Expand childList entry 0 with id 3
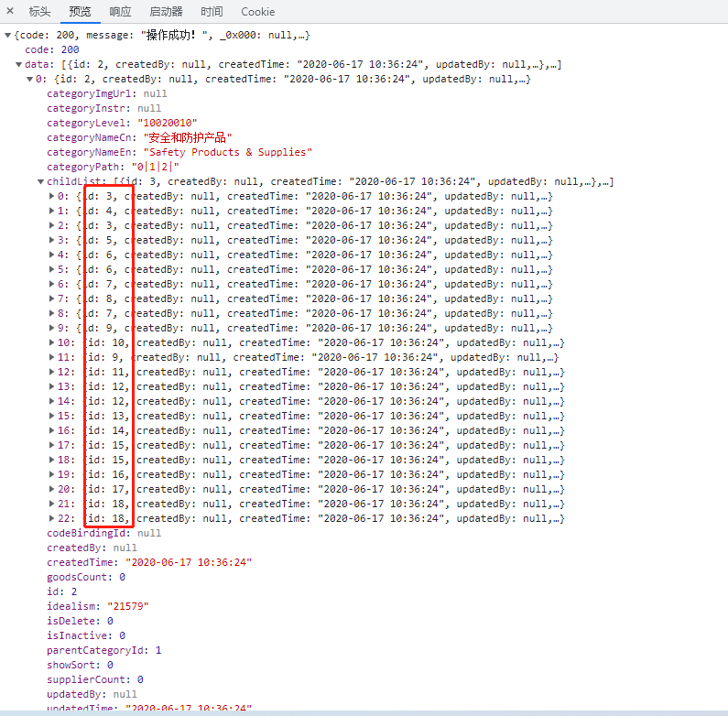Viewport: 728px width, 716px height. point(51,197)
